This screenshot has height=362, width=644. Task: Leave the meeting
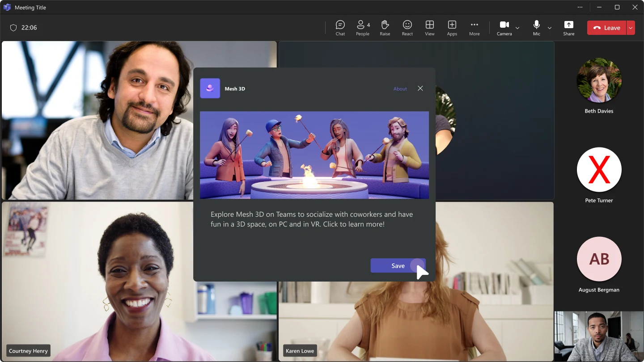(607, 28)
